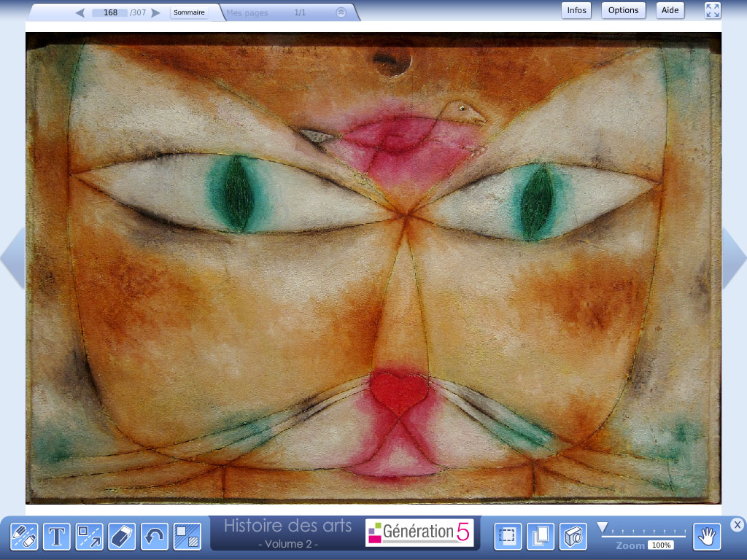
Task: Pick the Eraser tool
Action: tap(122, 537)
